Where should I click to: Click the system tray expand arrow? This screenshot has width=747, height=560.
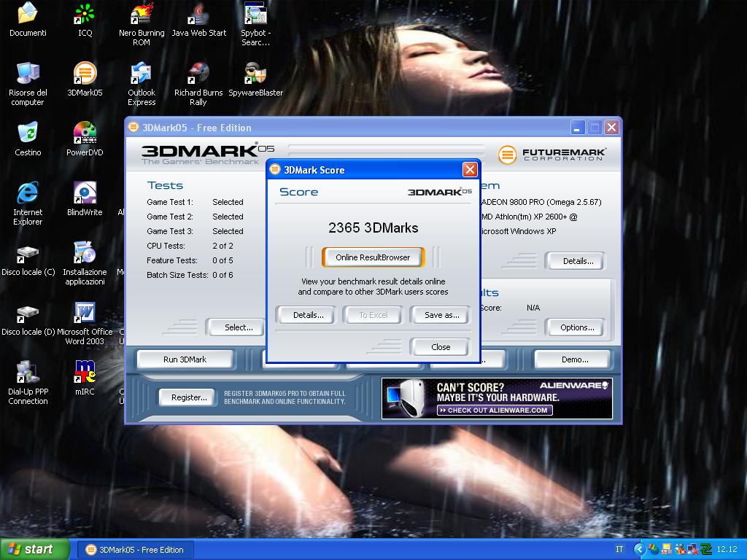[x=639, y=550]
